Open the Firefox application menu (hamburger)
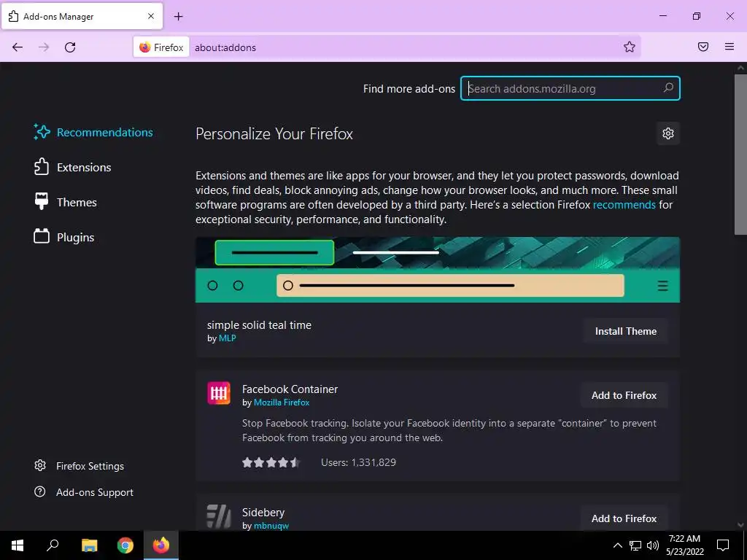Screen dimensions: 747x560 (x=729, y=47)
